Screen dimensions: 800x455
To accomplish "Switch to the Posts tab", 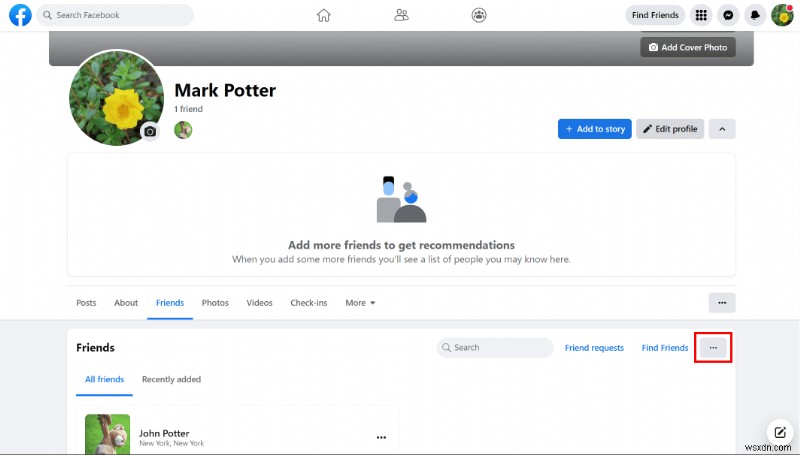I will click(x=86, y=303).
